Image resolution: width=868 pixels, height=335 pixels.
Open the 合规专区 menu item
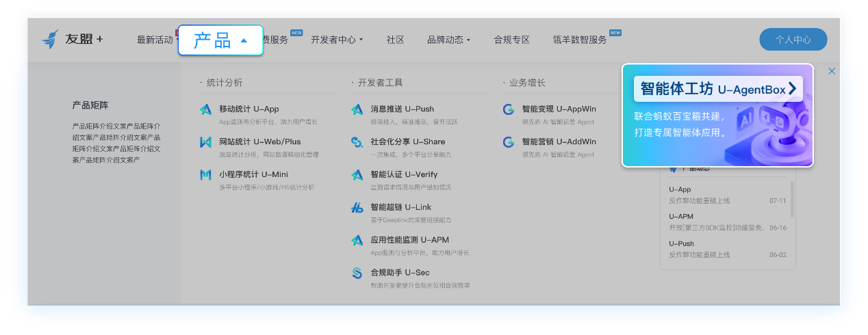511,40
